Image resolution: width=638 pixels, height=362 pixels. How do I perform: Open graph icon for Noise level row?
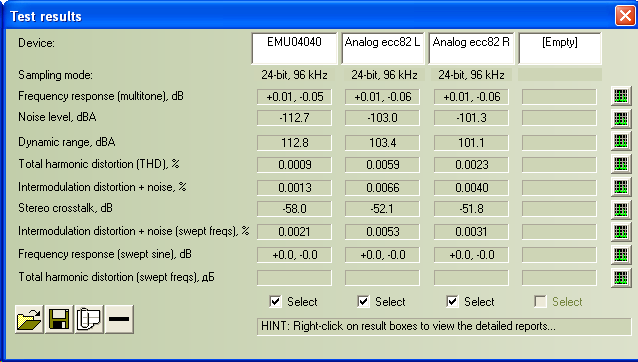621,119
